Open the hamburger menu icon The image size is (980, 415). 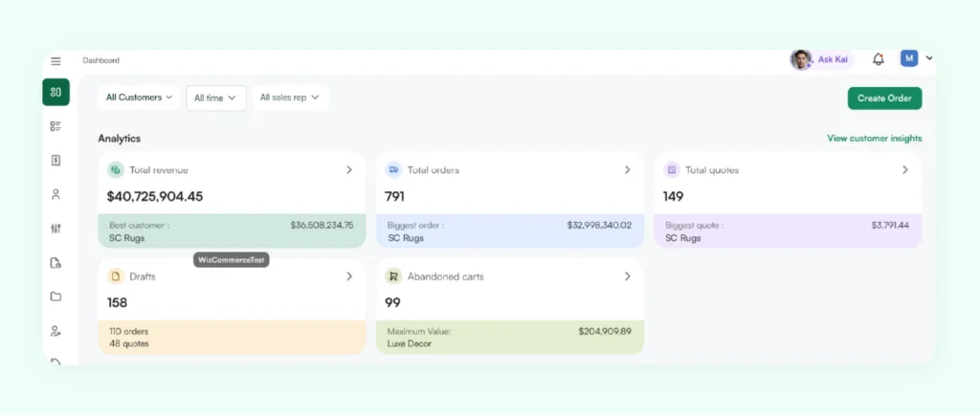(x=56, y=61)
